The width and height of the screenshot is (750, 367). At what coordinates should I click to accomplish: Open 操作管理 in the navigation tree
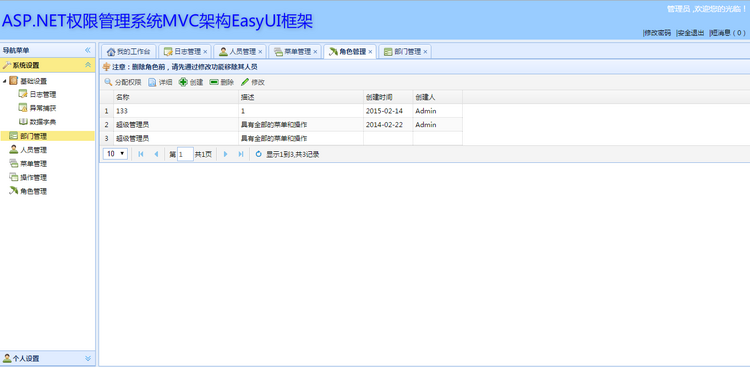click(x=33, y=178)
